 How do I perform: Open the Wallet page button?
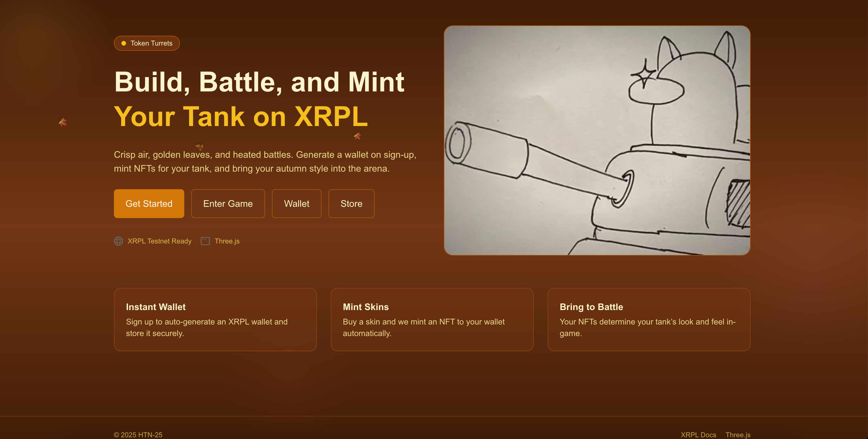pos(296,204)
